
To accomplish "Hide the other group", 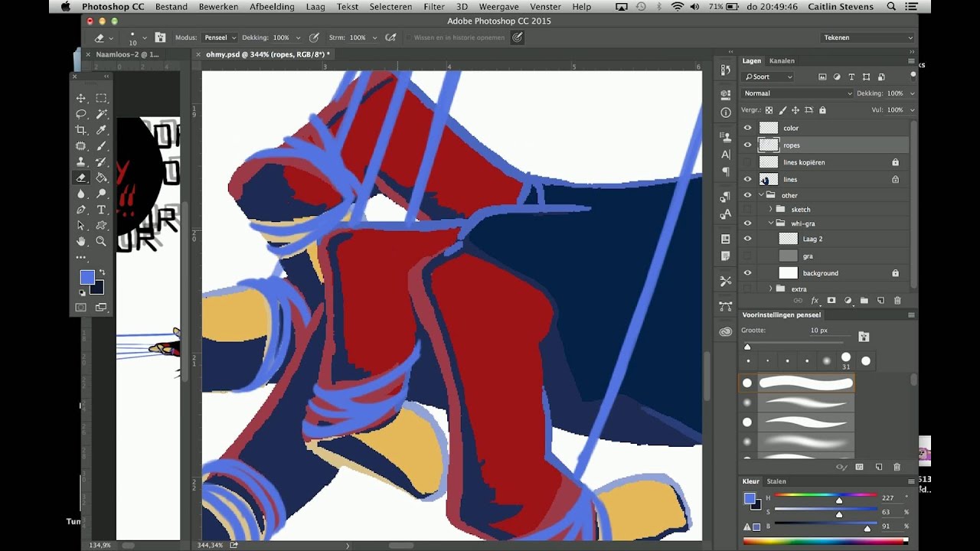I will tap(748, 195).
